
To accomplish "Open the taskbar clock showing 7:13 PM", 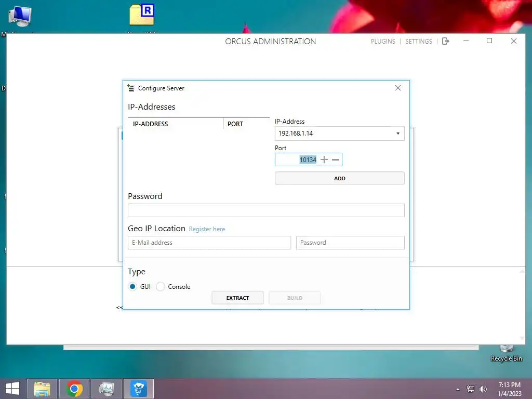I will (x=509, y=389).
